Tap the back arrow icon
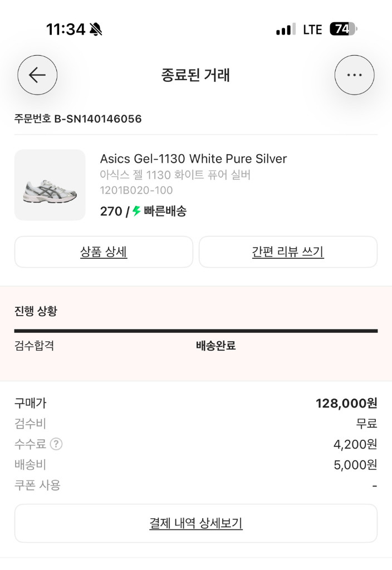The image size is (392, 570). tap(37, 75)
